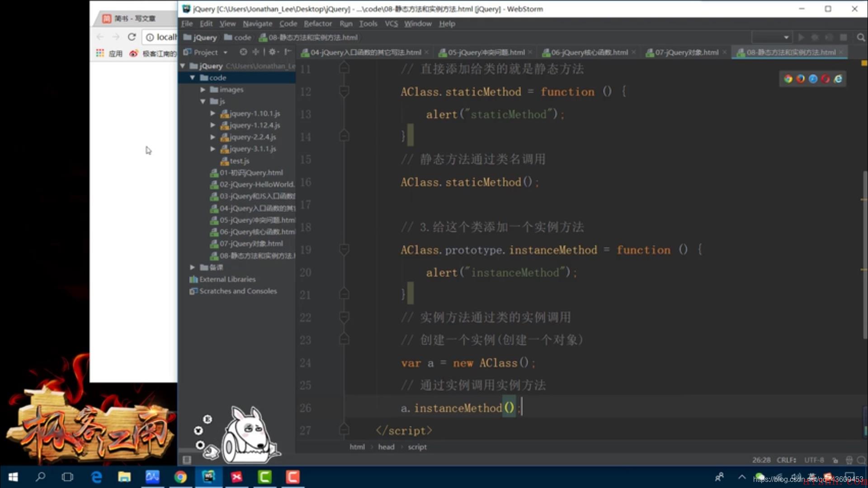Reload page in Chrome window
The height and width of the screenshot is (488, 868).
[x=132, y=37]
